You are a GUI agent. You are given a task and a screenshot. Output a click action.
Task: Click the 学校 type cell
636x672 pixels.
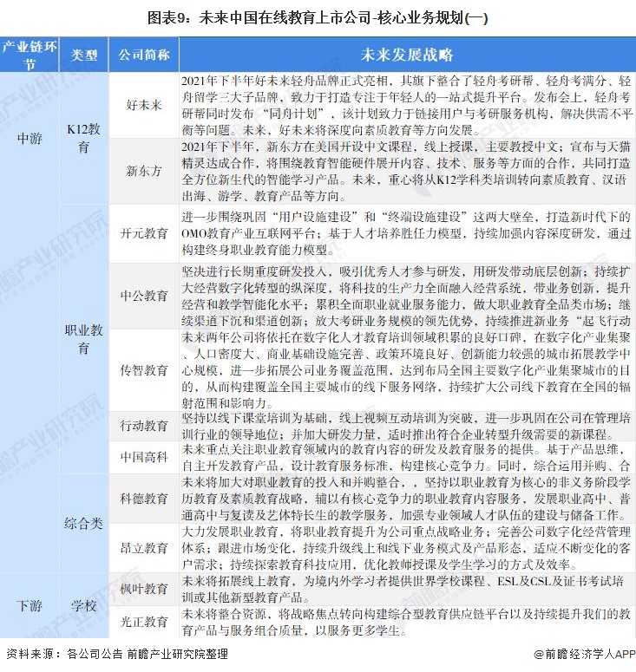pyautogui.click(x=83, y=605)
